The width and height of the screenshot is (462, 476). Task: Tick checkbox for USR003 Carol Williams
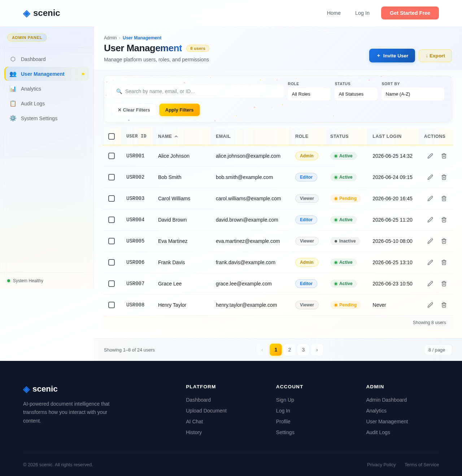point(112,198)
